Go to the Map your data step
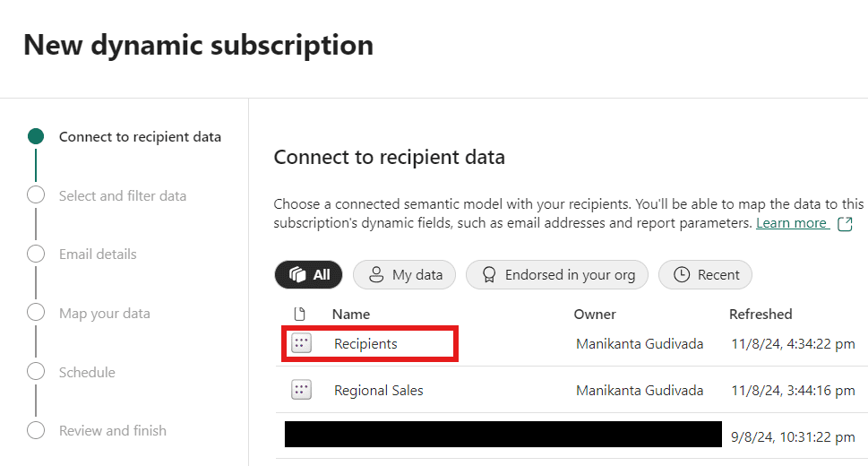The width and height of the screenshot is (868, 466). click(x=104, y=314)
